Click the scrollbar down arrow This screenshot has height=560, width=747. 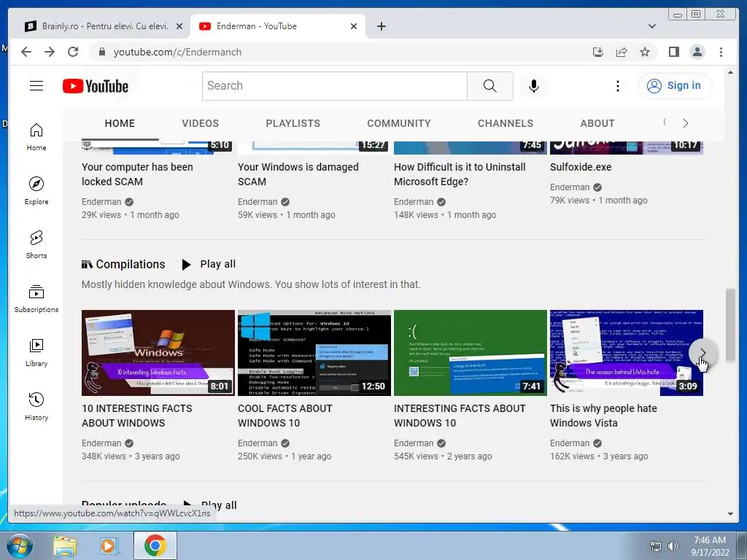730,514
